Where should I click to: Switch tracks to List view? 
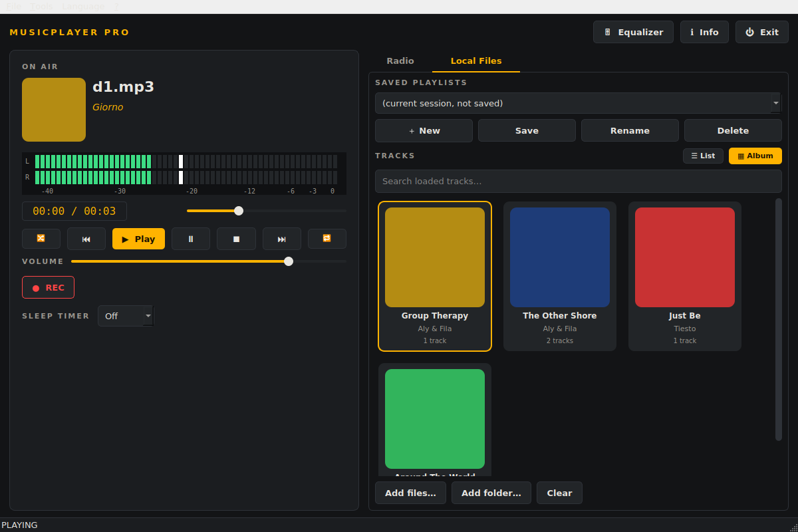(703, 156)
